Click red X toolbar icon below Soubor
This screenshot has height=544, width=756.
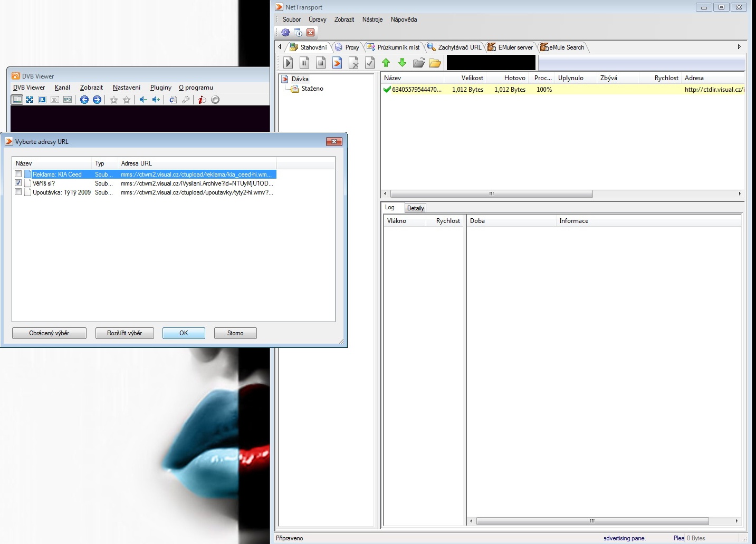pos(311,32)
